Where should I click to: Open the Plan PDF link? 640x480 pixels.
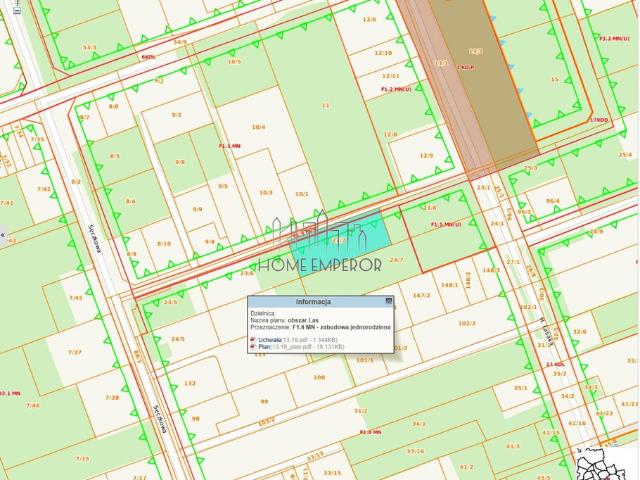(x=266, y=347)
